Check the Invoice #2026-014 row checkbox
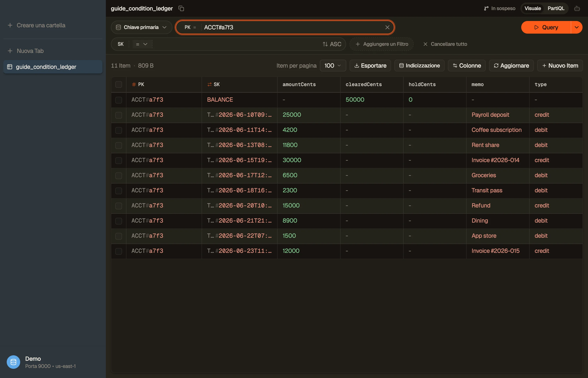This screenshot has height=378, width=588. tap(118, 160)
